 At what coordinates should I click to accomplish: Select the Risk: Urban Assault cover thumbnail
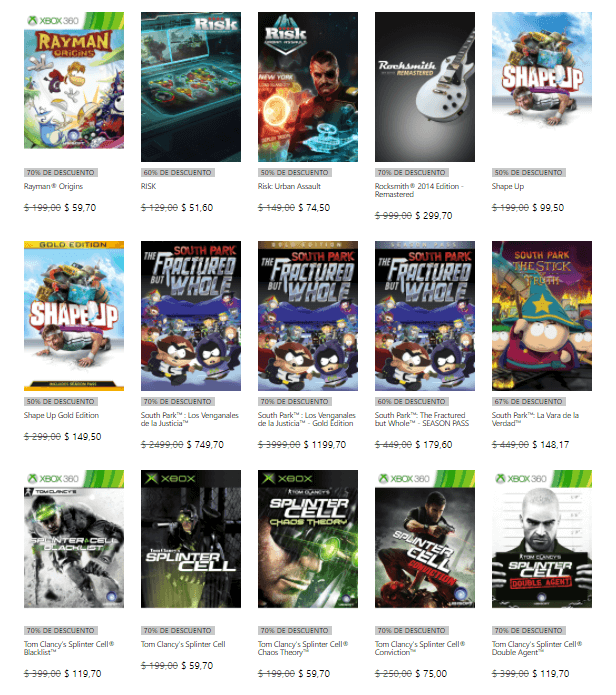click(x=308, y=87)
